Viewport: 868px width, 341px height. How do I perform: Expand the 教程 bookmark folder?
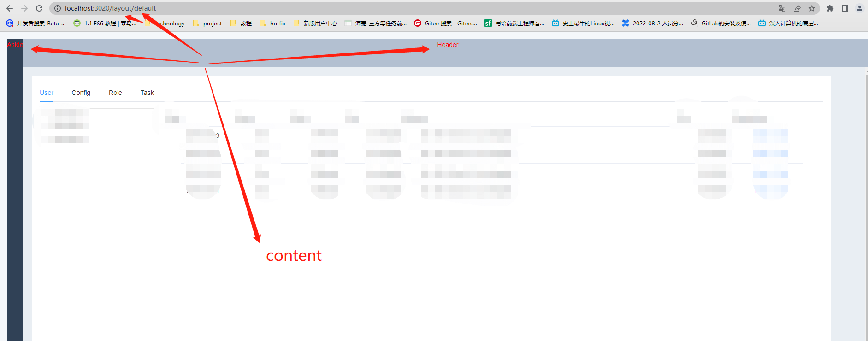pos(241,23)
